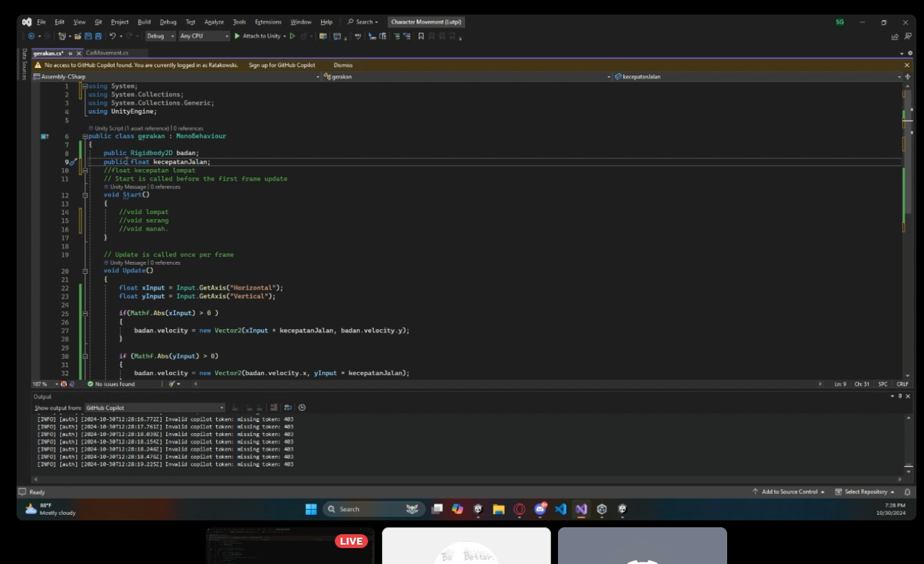Click Select Repository in status bar

click(865, 492)
